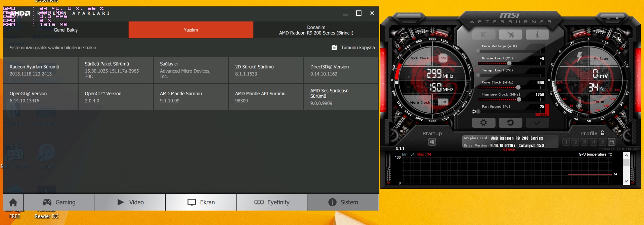Viewport: 644px width, 225px height.
Task: Click the Tümünü kopyala button
Action: (353, 48)
